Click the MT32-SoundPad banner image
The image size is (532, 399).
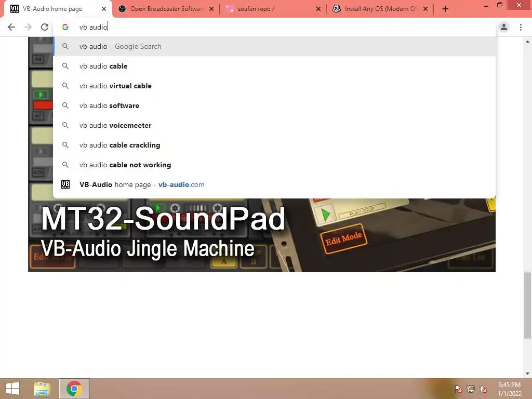pyautogui.click(x=262, y=235)
